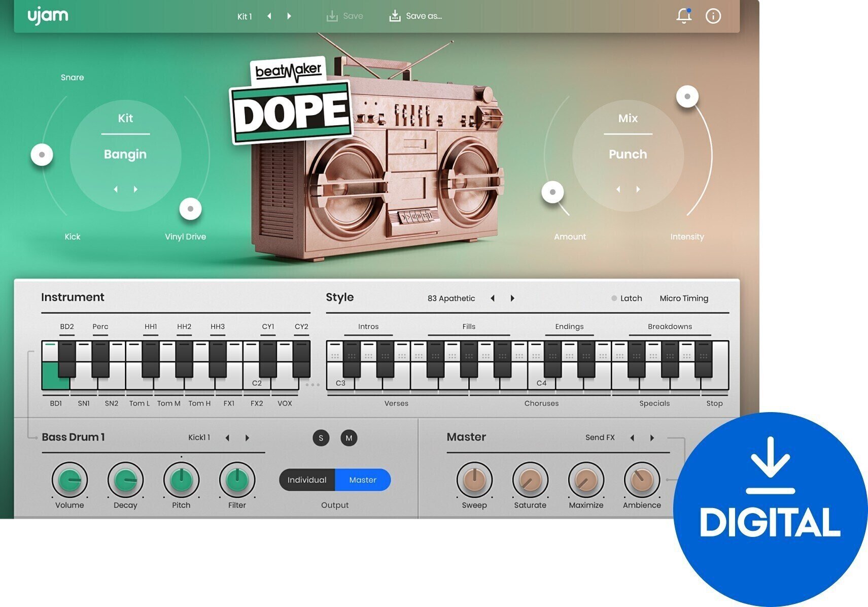Screen dimensions: 868x607
Task: Open the Kick1 1 sample selector
Action: click(199, 437)
